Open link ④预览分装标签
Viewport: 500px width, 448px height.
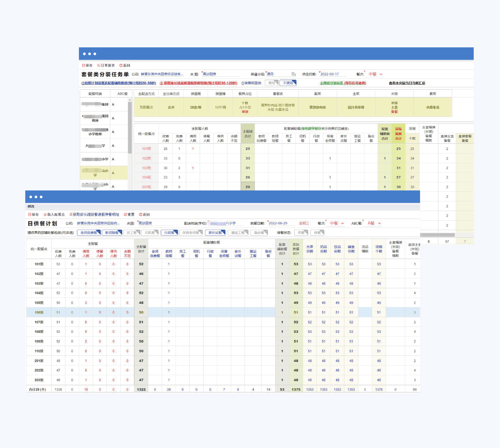coord(343,83)
